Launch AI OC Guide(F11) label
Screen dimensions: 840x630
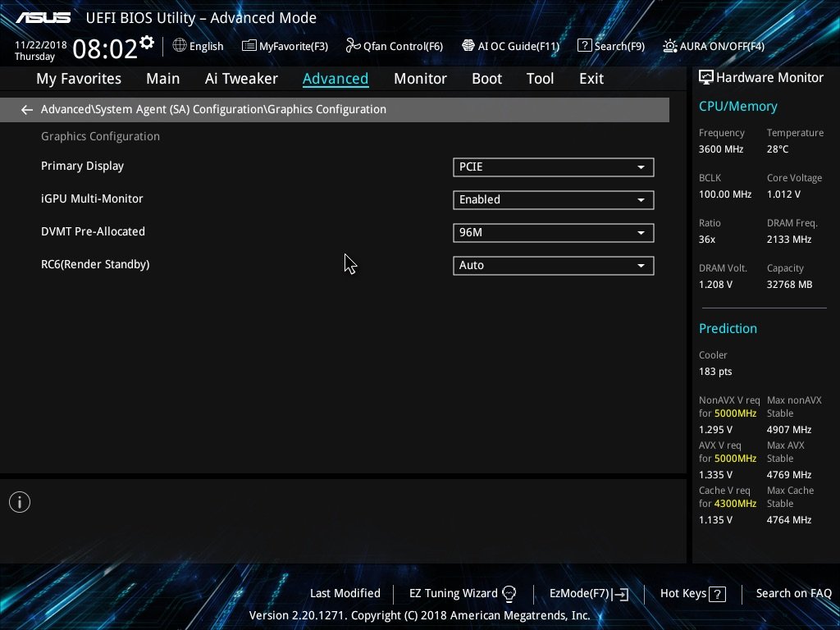click(518, 47)
